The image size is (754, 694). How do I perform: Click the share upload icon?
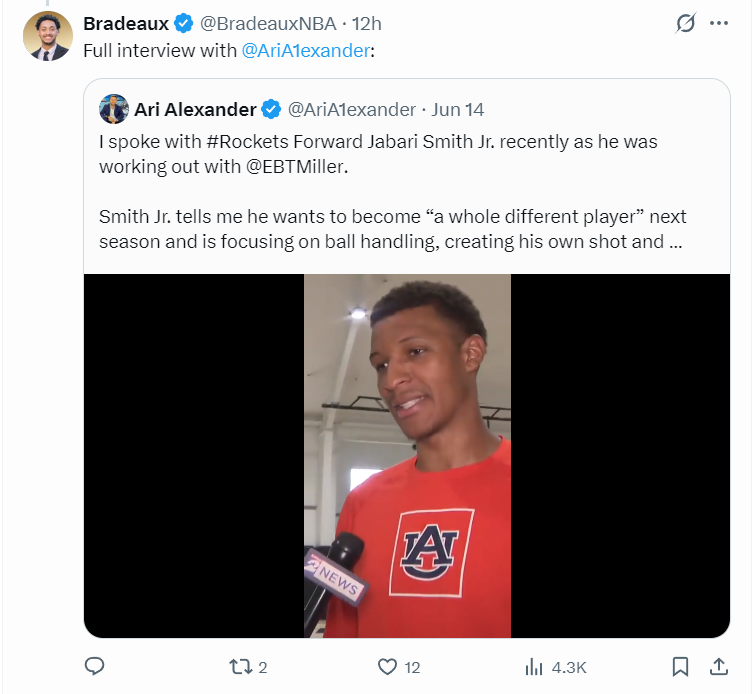[718, 667]
